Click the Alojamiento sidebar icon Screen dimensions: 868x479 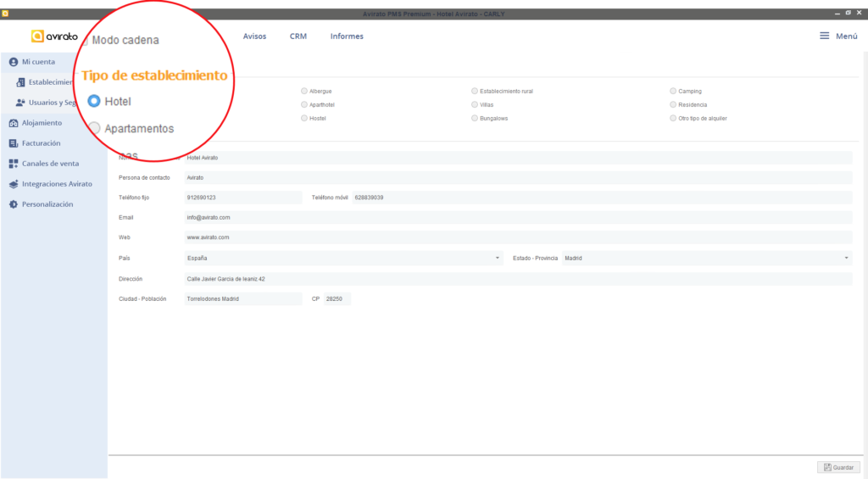[14, 123]
